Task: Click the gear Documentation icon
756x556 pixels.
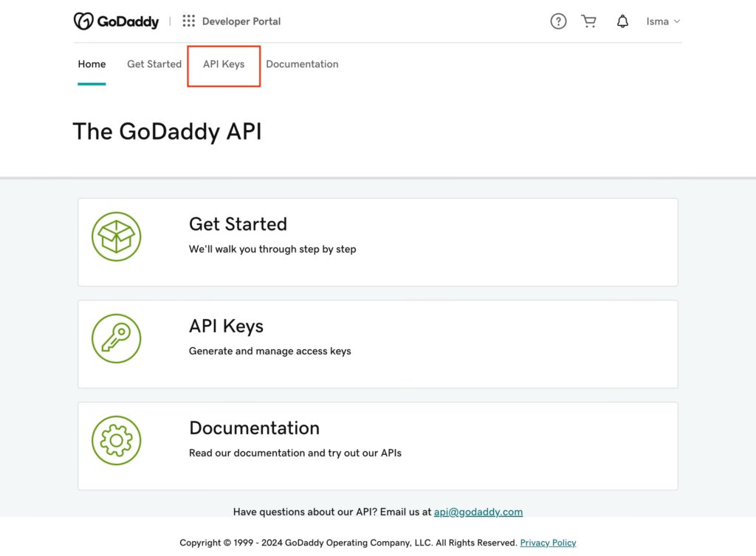Action: coord(116,440)
